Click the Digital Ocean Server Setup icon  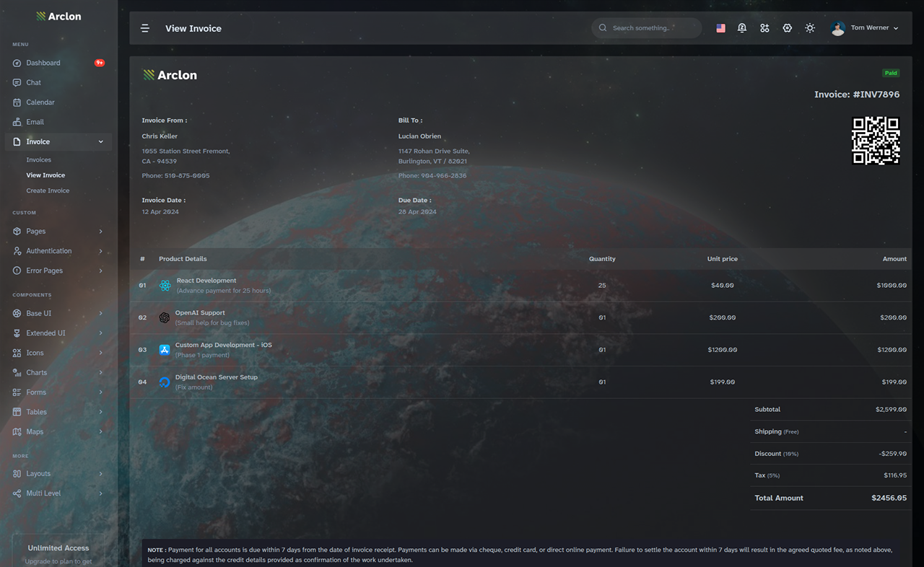pos(165,382)
